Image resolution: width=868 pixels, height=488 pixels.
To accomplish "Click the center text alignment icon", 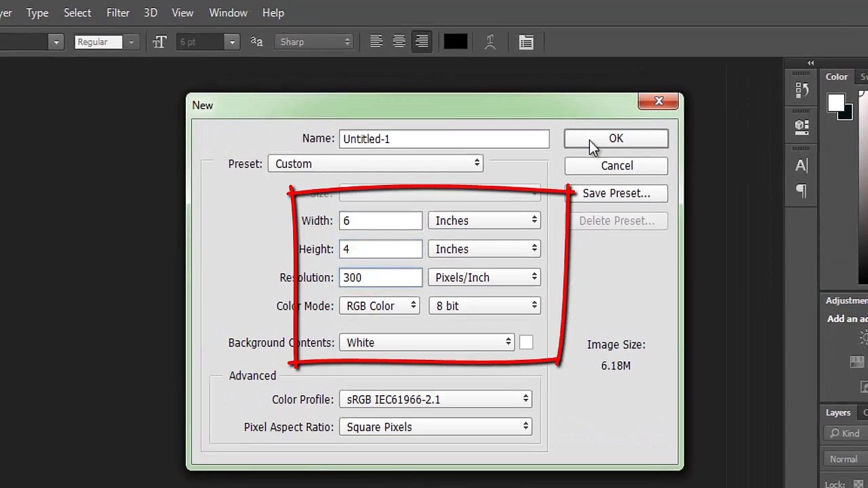I will (399, 42).
